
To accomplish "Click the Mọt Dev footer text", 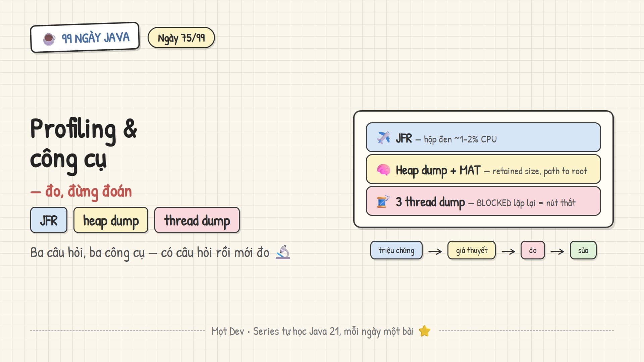I will tap(313, 331).
